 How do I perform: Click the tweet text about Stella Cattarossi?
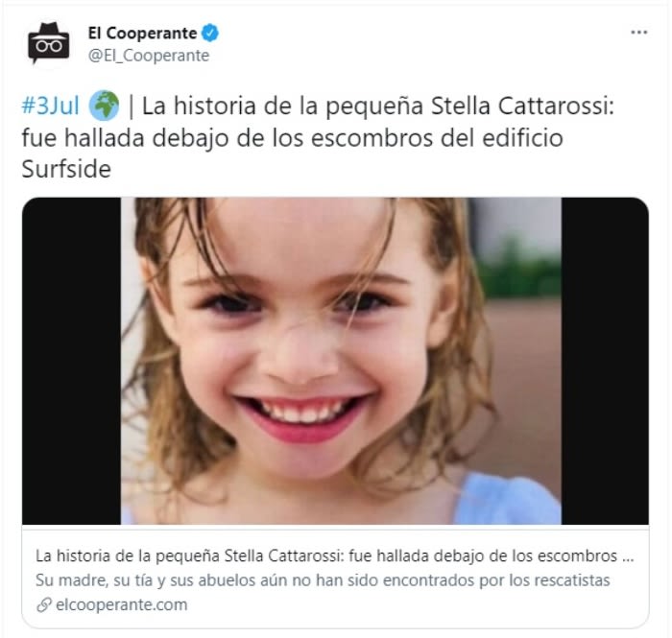click(x=318, y=137)
